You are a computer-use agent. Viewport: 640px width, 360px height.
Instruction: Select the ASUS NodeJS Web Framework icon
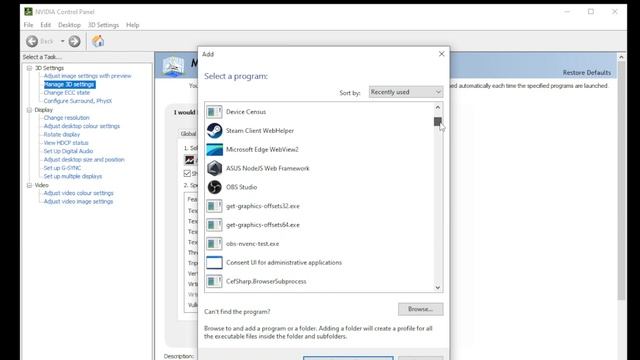tap(214, 168)
